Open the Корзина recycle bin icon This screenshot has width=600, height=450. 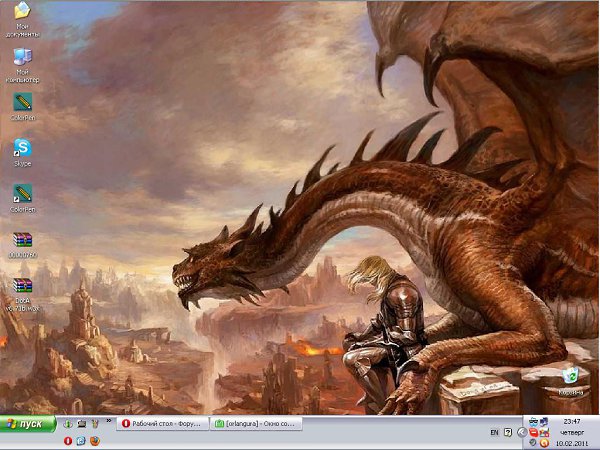coord(570,376)
